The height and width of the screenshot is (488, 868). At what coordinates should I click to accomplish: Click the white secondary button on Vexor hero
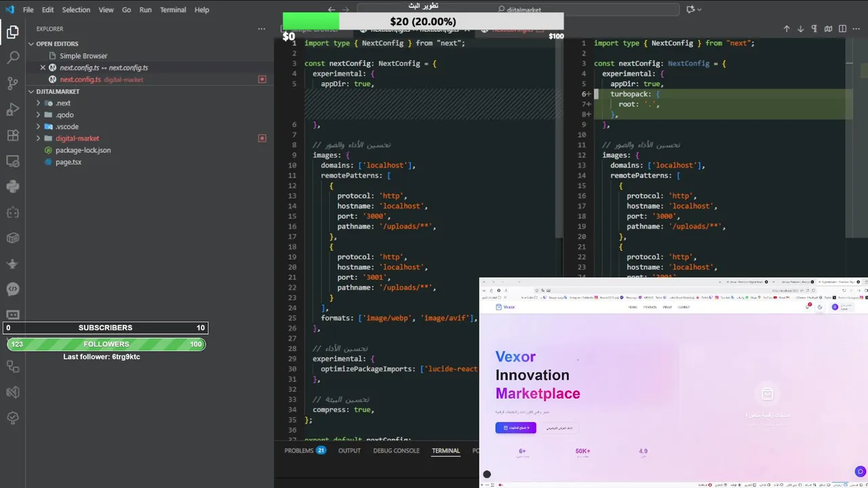(559, 428)
